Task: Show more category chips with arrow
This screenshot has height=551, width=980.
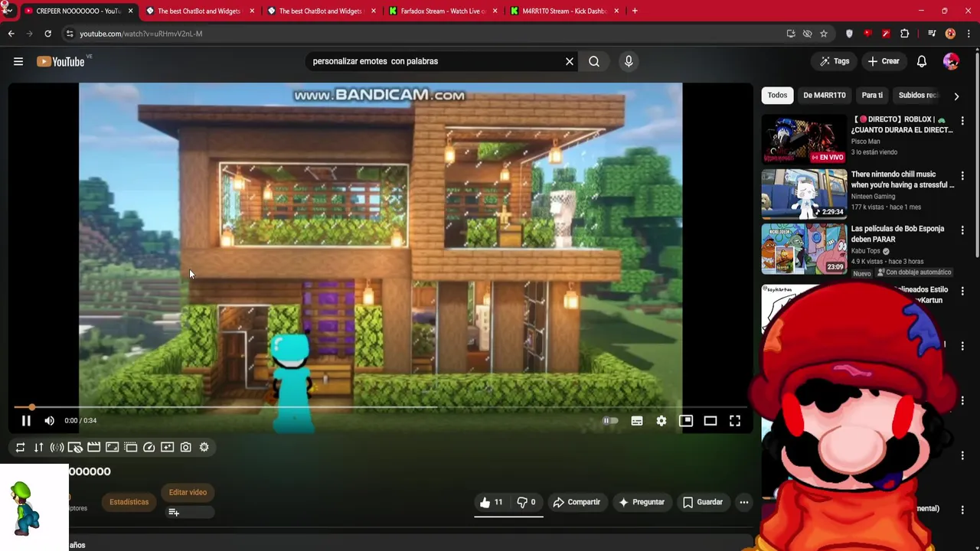Action: [956, 96]
